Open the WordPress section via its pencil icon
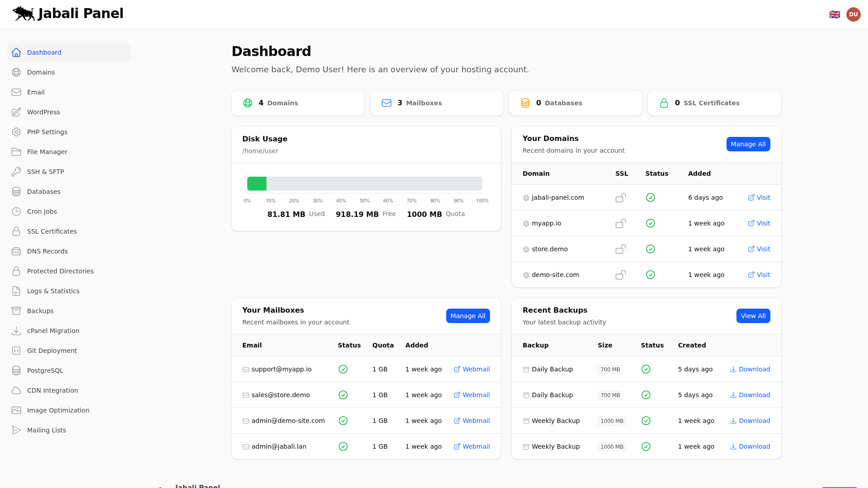The width and height of the screenshot is (868, 488). click(16, 112)
